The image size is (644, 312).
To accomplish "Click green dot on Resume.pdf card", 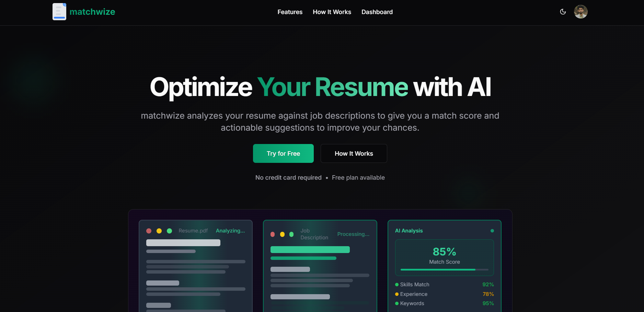I will [x=169, y=231].
